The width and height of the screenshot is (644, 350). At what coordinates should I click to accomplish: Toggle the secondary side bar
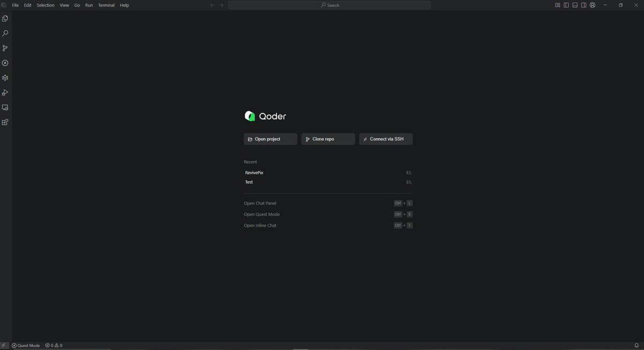pyautogui.click(x=584, y=5)
